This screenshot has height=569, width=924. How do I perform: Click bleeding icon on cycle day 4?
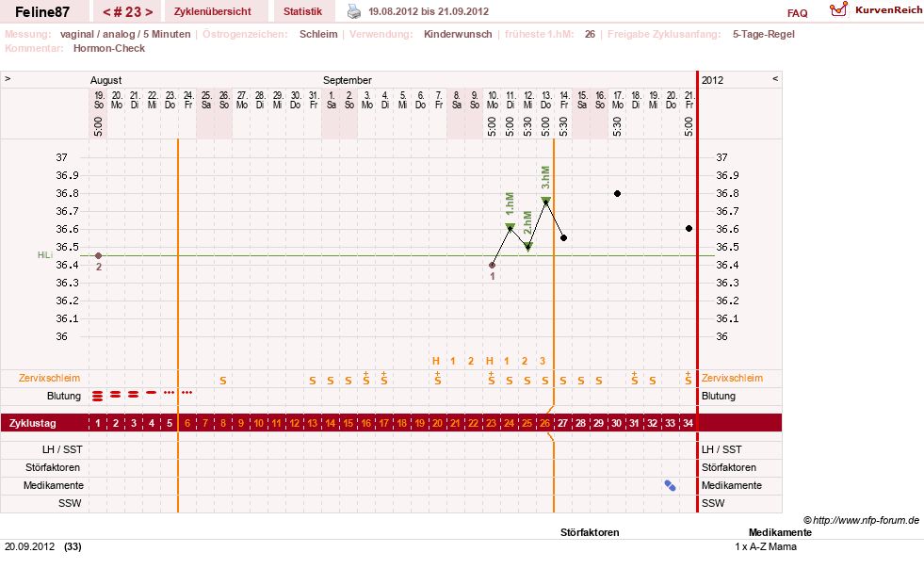tap(152, 393)
